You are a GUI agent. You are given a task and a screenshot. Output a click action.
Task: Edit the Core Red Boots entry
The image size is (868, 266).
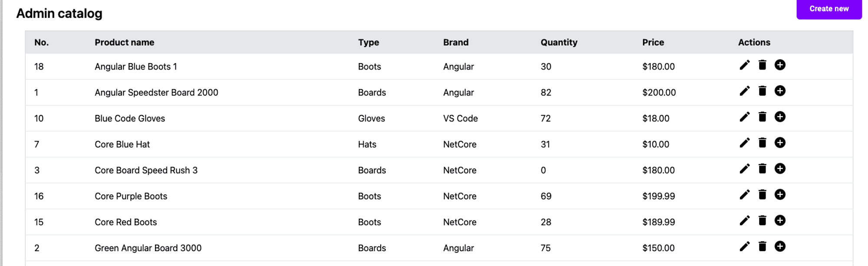pos(745,221)
